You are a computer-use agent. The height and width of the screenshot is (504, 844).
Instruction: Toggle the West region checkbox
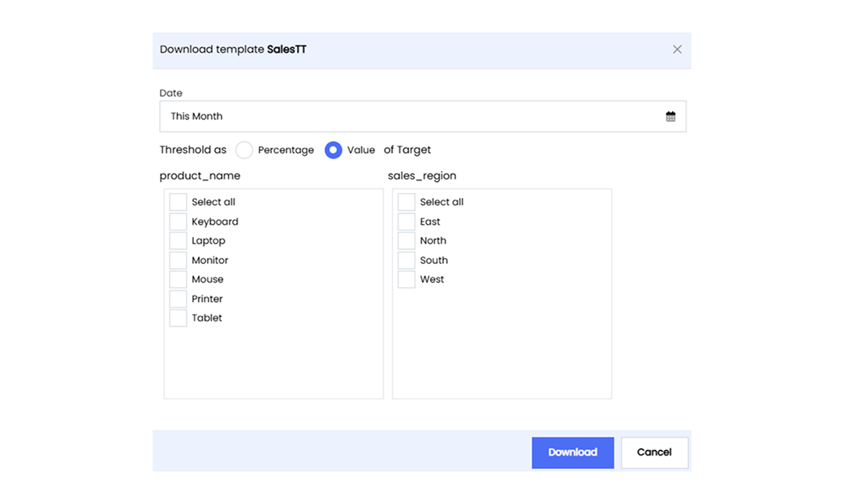pos(407,279)
